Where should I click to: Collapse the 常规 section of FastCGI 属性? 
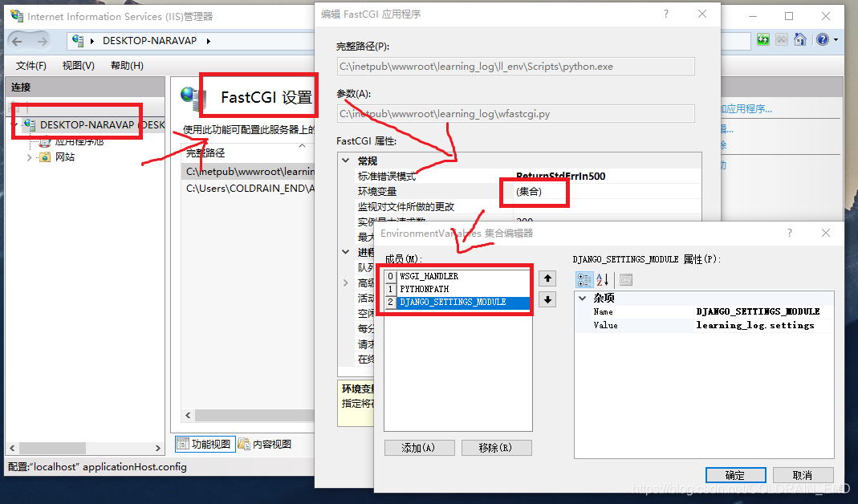345,160
